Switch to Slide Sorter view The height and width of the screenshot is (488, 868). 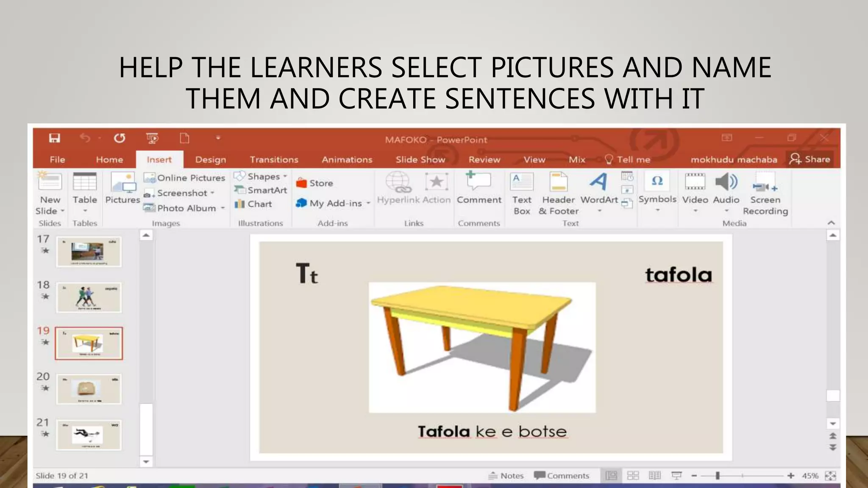pos(633,476)
